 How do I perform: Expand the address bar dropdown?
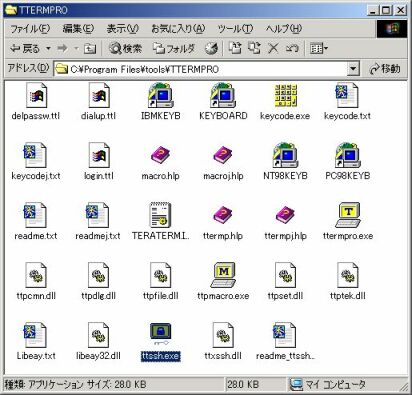click(353, 69)
